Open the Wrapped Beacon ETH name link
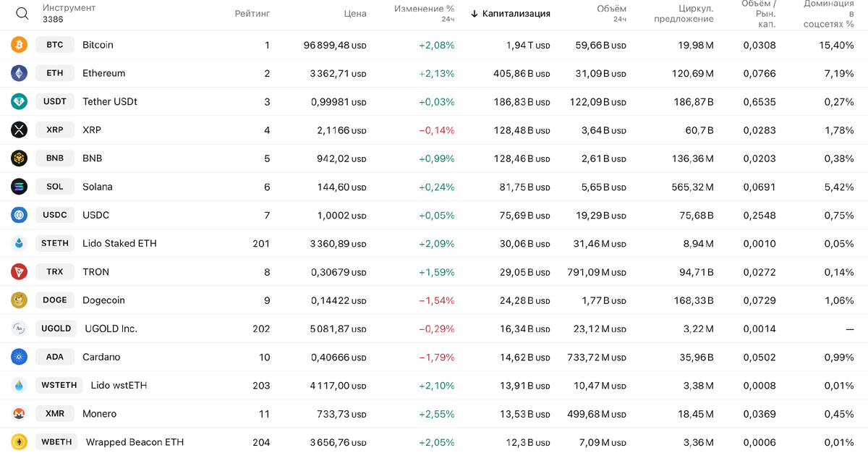The height and width of the screenshot is (453, 868). 135,442
